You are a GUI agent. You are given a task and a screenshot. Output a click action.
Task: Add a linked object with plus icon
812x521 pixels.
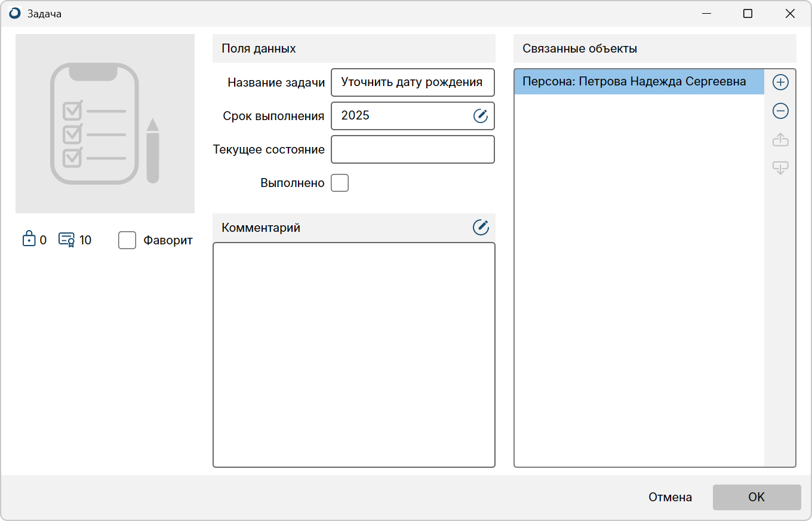[780, 82]
